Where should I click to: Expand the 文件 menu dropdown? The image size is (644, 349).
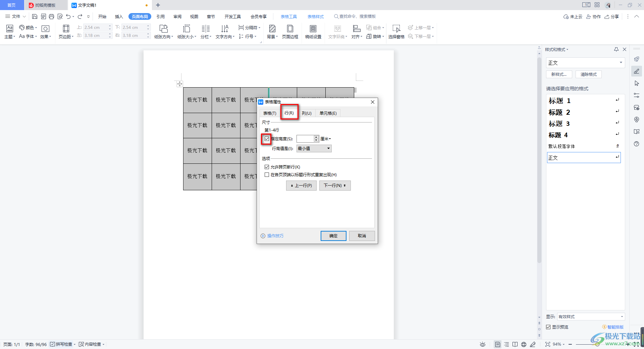16,16
